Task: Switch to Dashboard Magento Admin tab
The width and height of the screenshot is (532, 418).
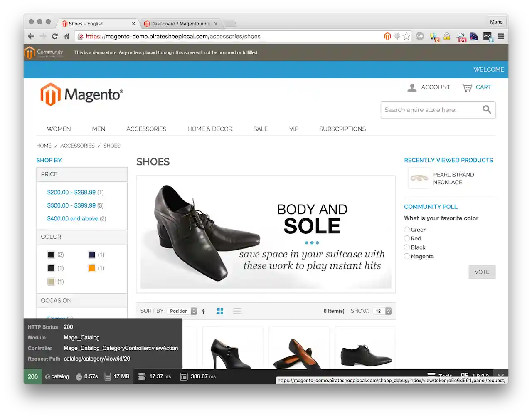Action: click(x=180, y=24)
